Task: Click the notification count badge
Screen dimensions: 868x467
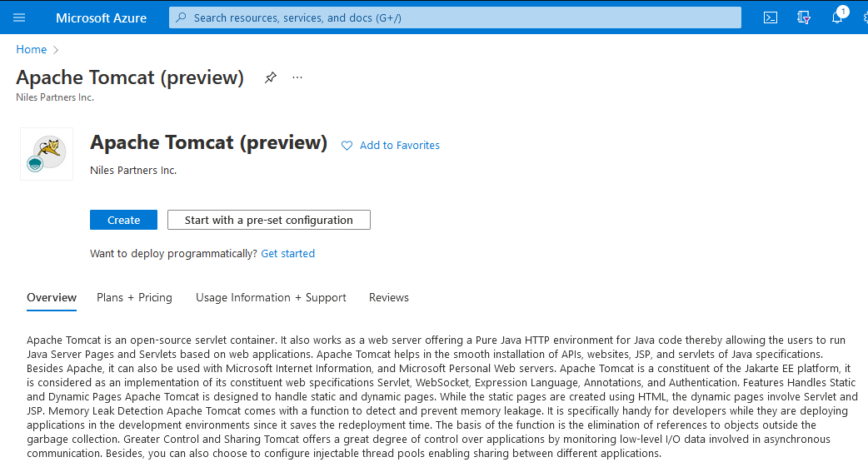Action: click(843, 11)
